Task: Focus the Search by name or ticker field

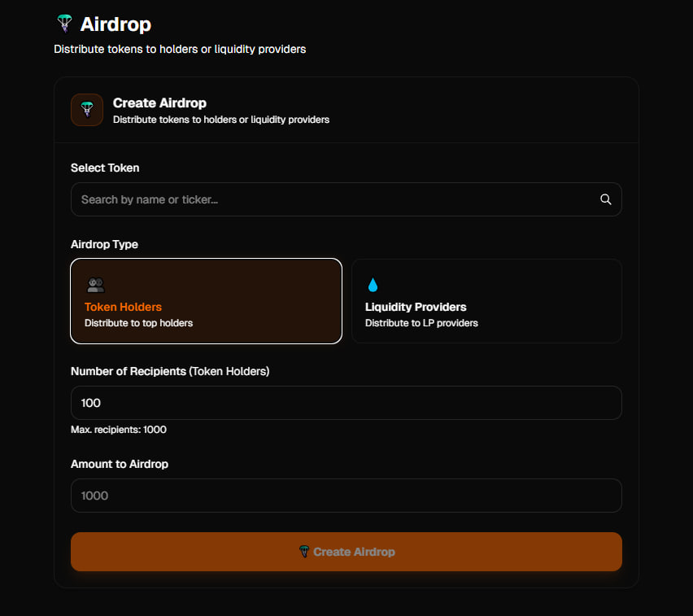Action: point(346,199)
